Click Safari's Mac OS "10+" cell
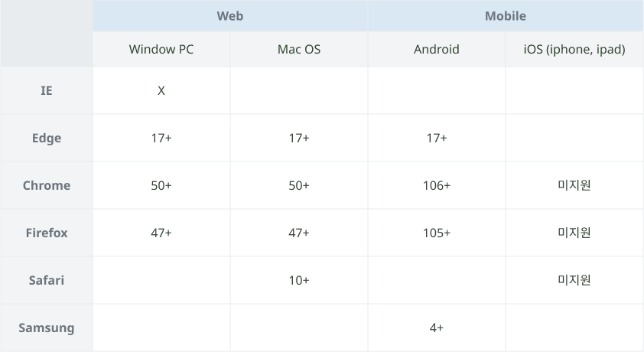The width and height of the screenshot is (644, 352). (299, 280)
